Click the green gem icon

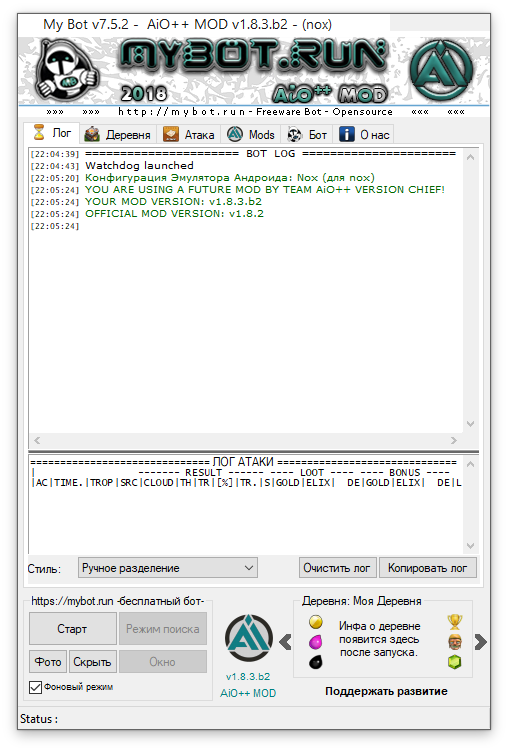point(454,662)
